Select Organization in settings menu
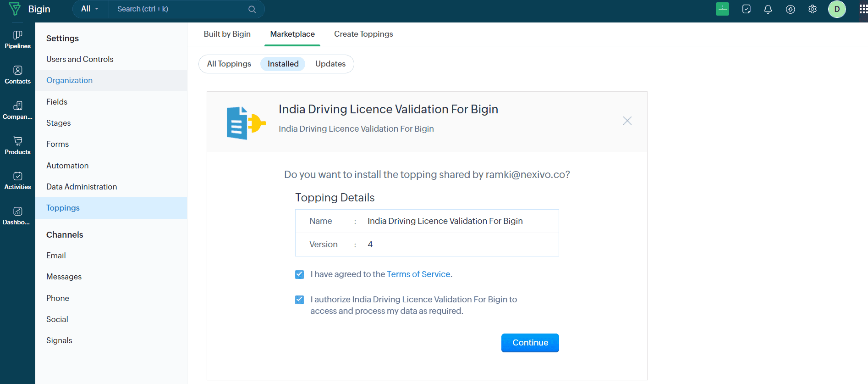The image size is (868, 384). (111, 80)
